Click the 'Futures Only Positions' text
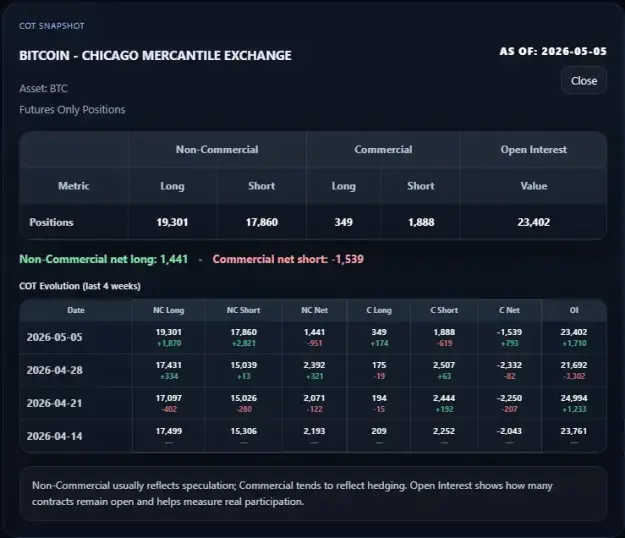The image size is (625, 538). pos(72,110)
